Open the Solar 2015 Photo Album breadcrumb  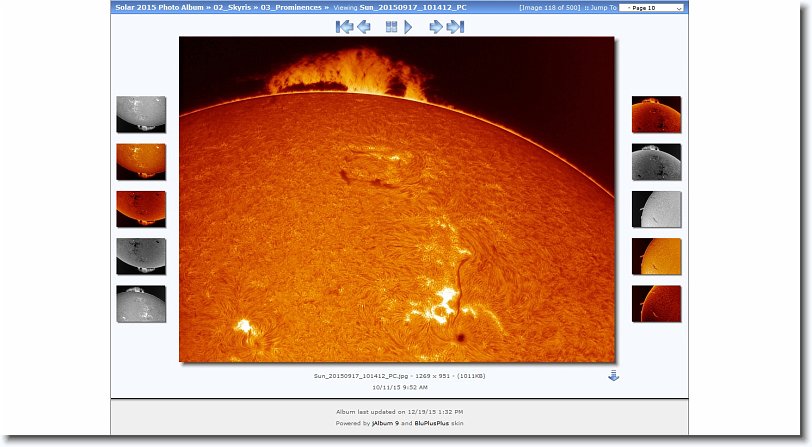(x=160, y=7)
